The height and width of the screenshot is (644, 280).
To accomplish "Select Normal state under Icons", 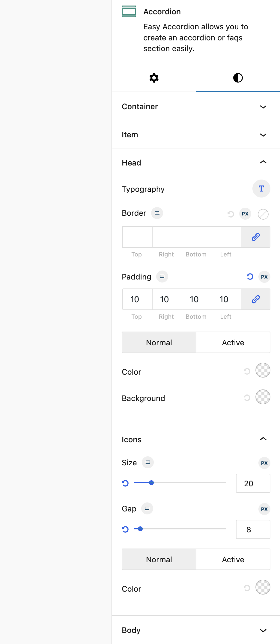I will tap(159, 559).
